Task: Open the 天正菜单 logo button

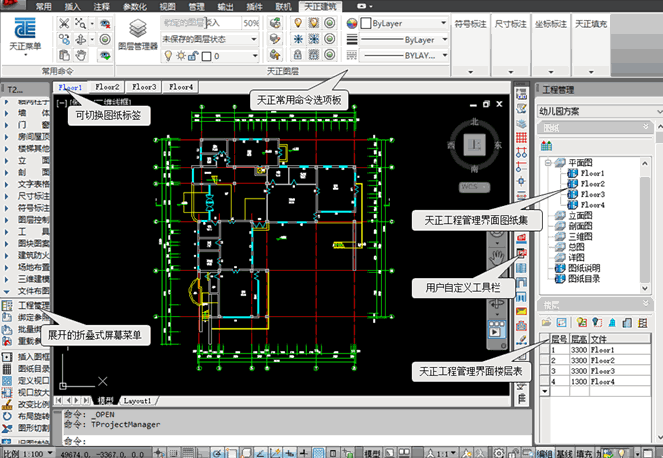Action: pyautogui.click(x=25, y=36)
